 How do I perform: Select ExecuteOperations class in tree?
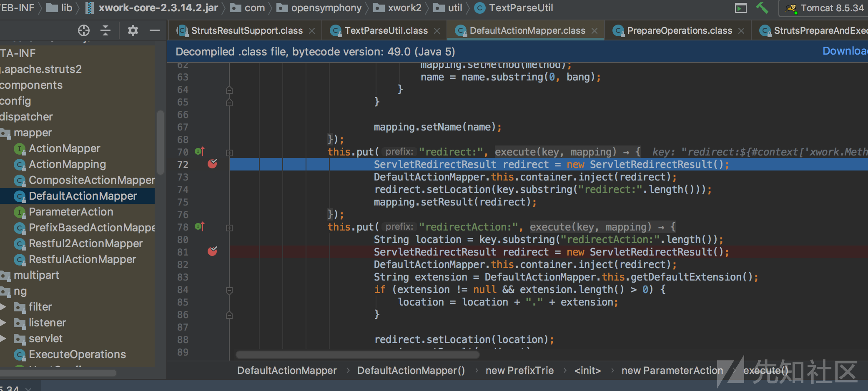(77, 354)
